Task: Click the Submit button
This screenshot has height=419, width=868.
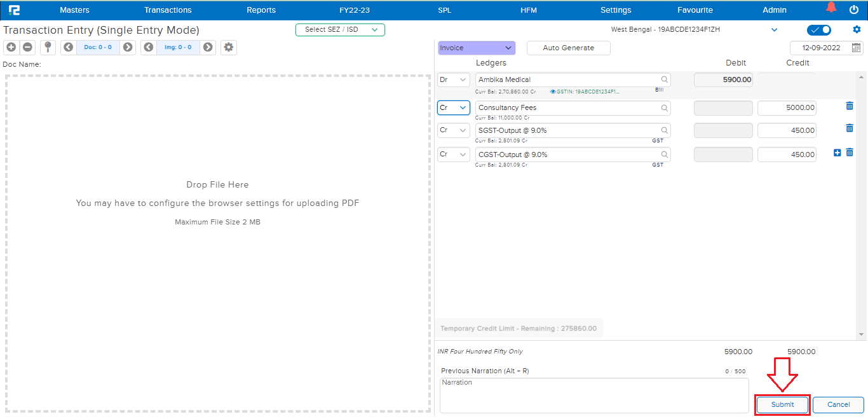Action: (782, 405)
